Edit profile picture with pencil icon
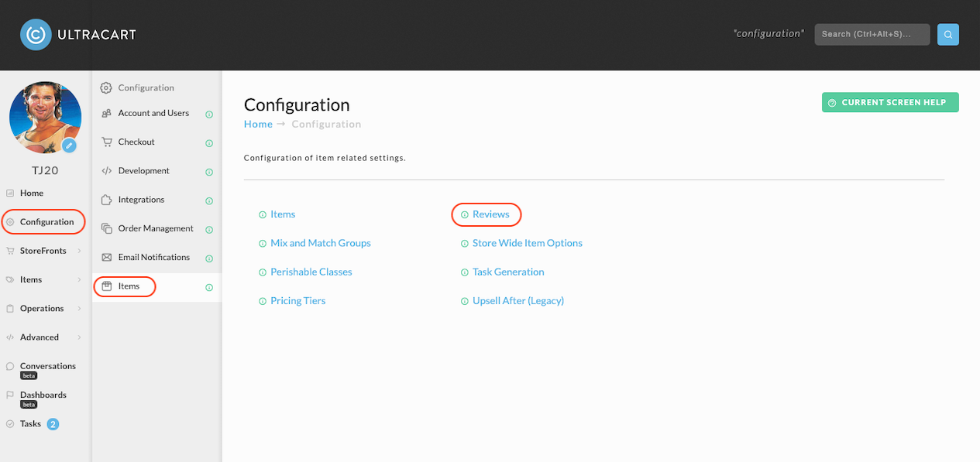Screen dimensions: 980x462 [x=69, y=145]
